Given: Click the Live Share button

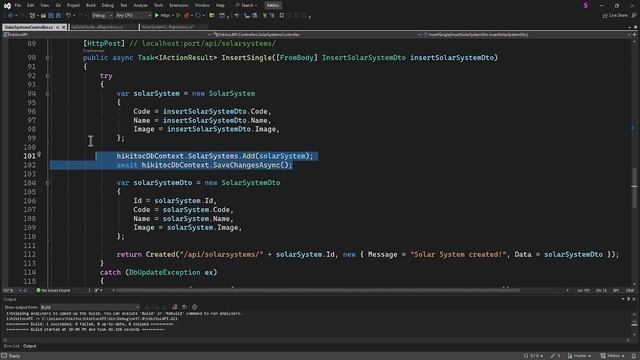Looking at the screenshot, I should pos(615,16).
